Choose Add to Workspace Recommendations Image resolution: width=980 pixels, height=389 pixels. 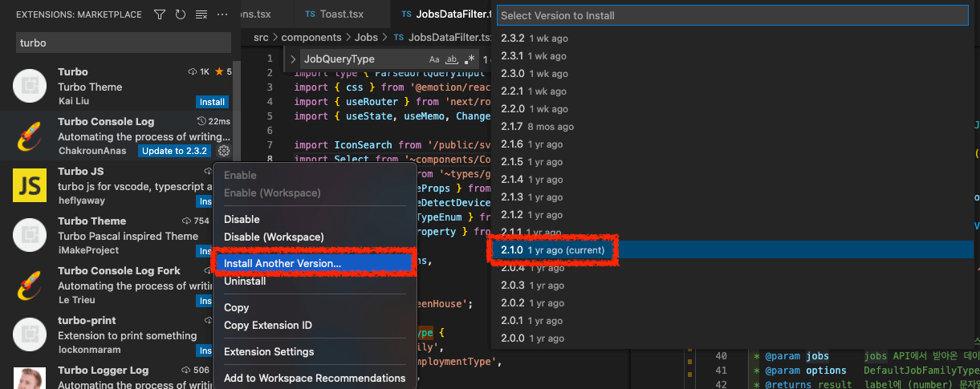click(x=315, y=378)
